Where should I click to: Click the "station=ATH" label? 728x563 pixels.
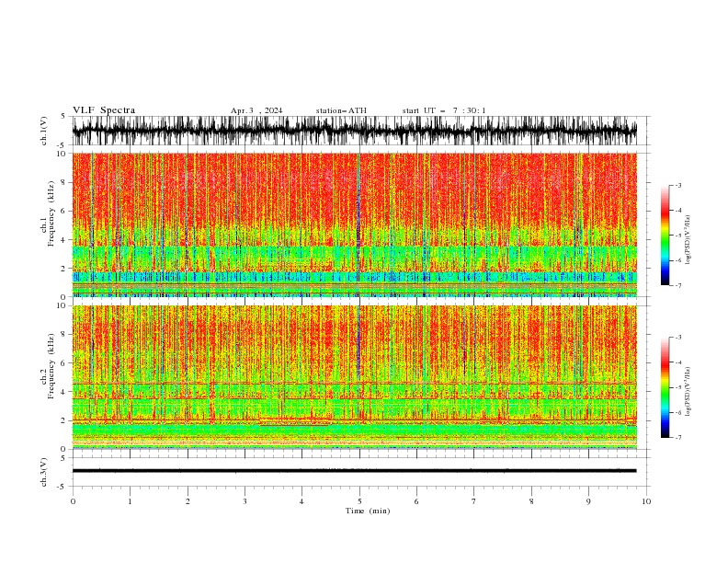click(341, 110)
